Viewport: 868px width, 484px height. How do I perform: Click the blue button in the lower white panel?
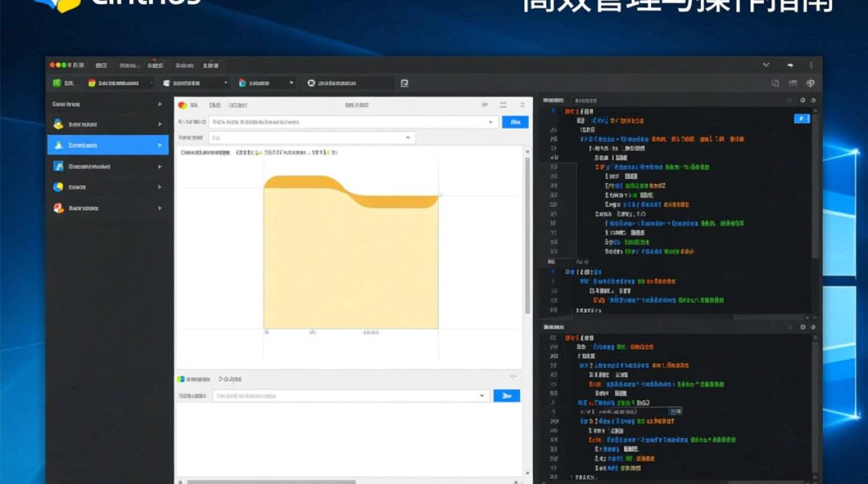point(507,396)
